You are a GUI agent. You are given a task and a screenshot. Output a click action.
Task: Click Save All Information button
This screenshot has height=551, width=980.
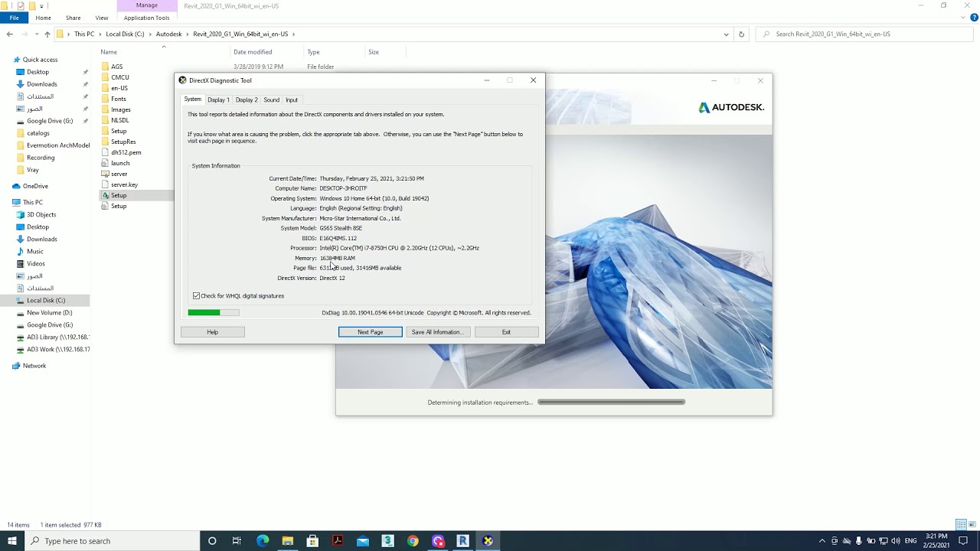(x=436, y=332)
